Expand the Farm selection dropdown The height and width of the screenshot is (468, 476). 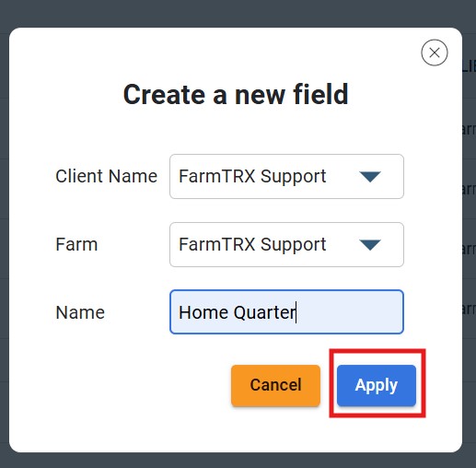pos(286,245)
